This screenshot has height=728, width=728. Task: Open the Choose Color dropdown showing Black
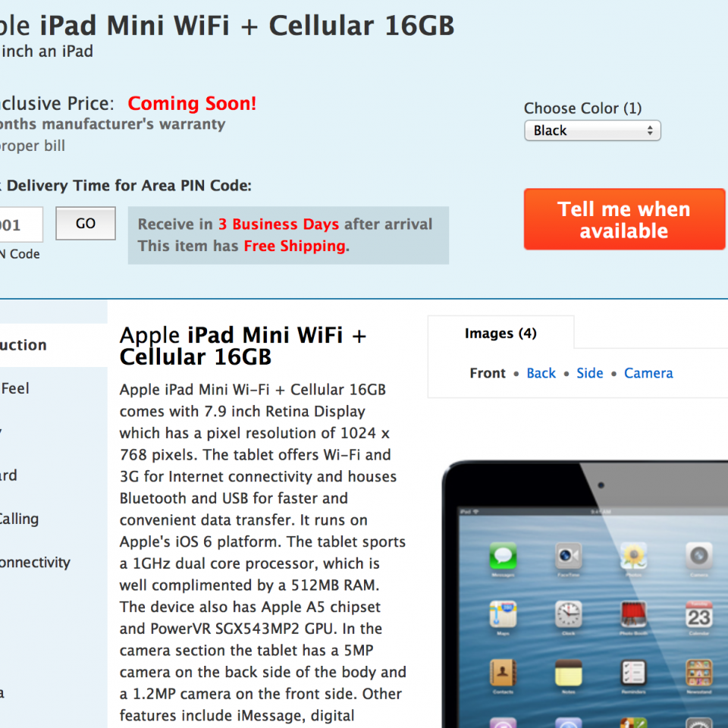coord(592,130)
